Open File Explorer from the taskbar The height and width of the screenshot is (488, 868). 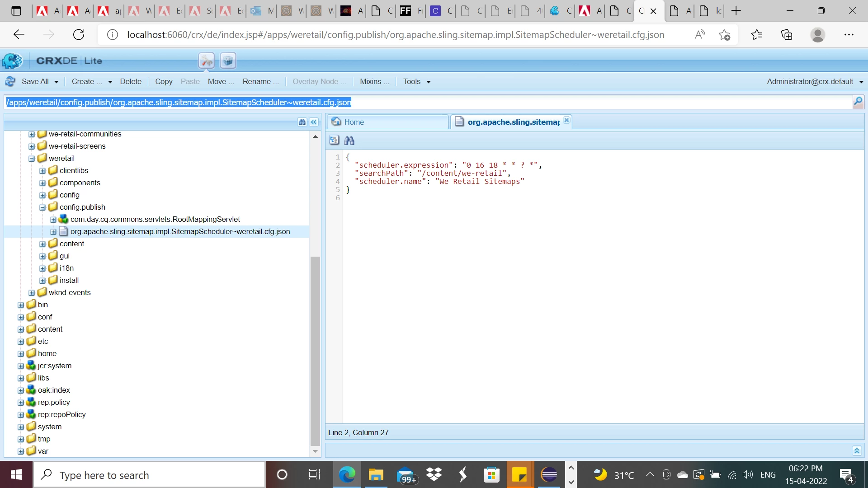375,475
